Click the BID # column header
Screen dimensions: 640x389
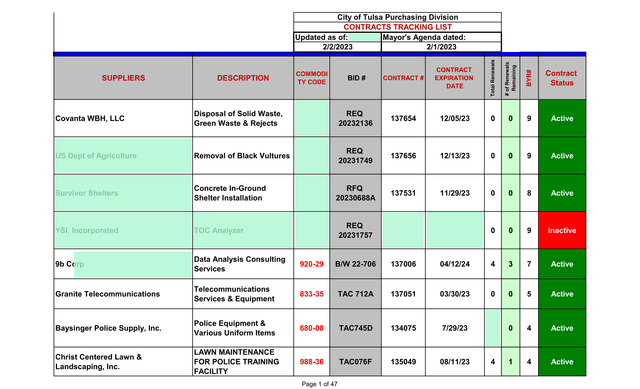coord(356,78)
